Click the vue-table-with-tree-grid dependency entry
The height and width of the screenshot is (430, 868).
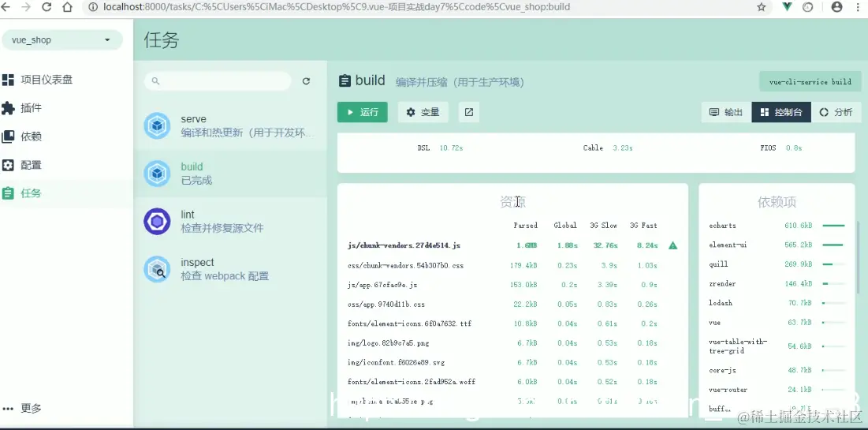[x=777, y=346]
